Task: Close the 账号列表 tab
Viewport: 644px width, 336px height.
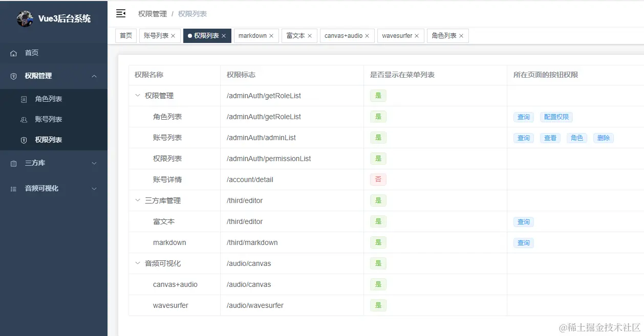Action: coord(173,36)
